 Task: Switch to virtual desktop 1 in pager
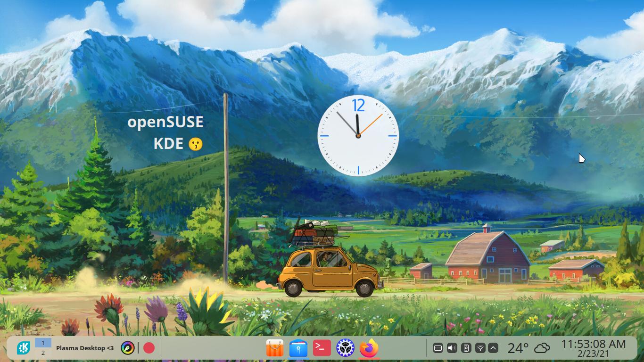(43, 343)
